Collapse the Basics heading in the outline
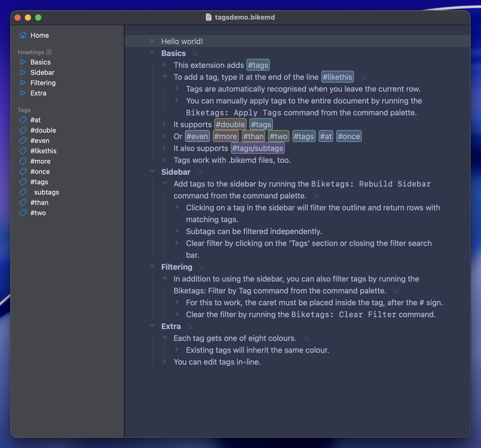The height and width of the screenshot is (448, 481). [x=152, y=53]
